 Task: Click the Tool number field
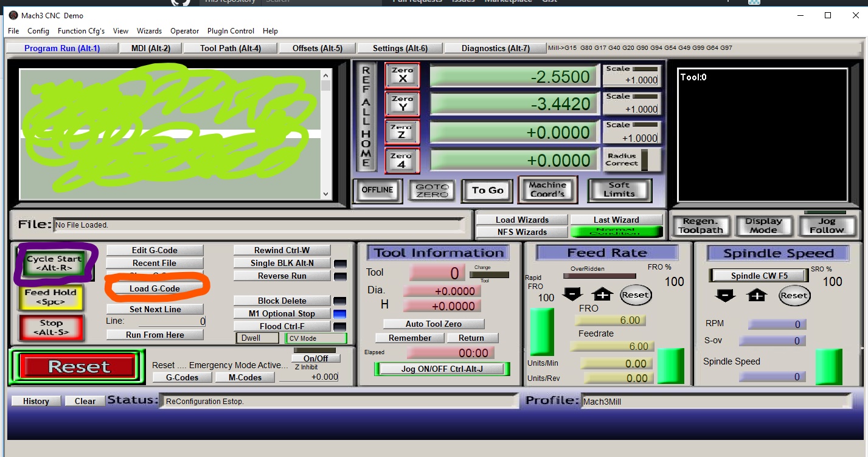437,273
